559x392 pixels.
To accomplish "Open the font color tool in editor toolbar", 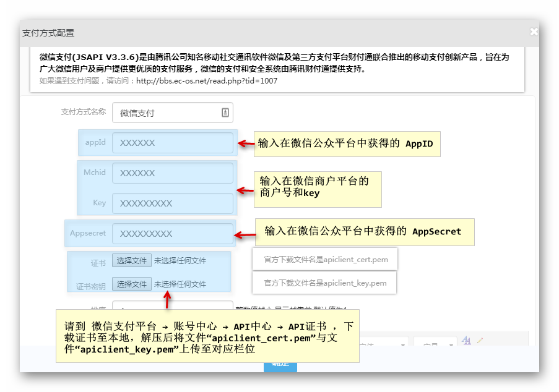I will (466, 341).
